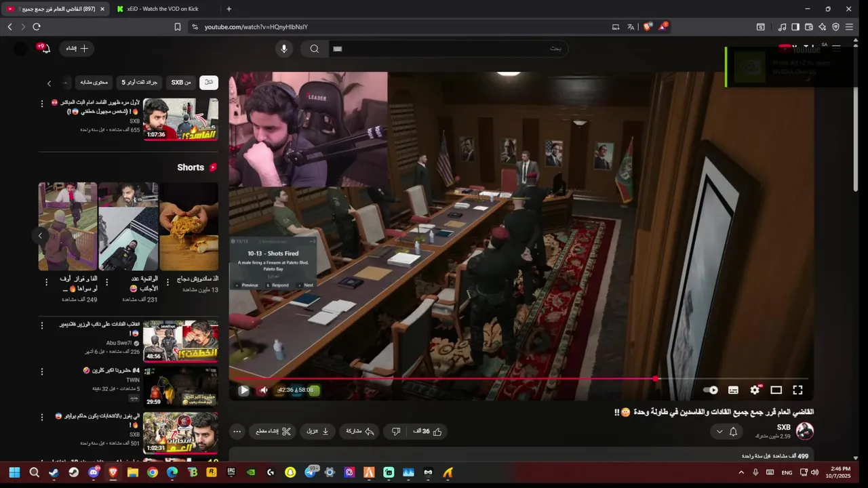Screen dimensions: 868x488
Task: Bookmark this page in the address bar
Action: (177, 27)
